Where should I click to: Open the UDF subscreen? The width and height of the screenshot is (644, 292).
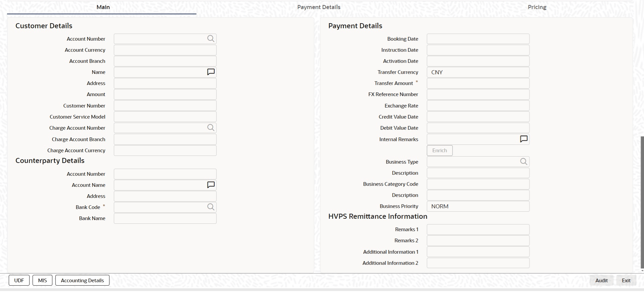[19, 280]
